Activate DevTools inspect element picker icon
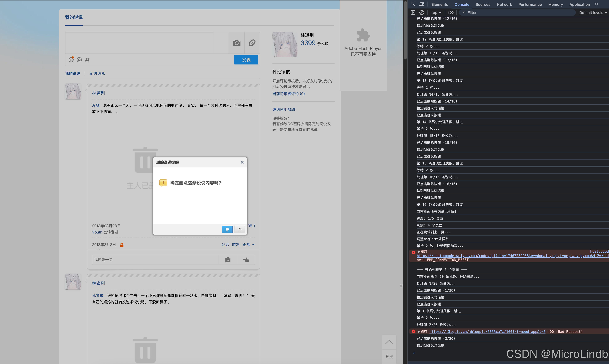This screenshot has width=609, height=364. coord(413,4)
